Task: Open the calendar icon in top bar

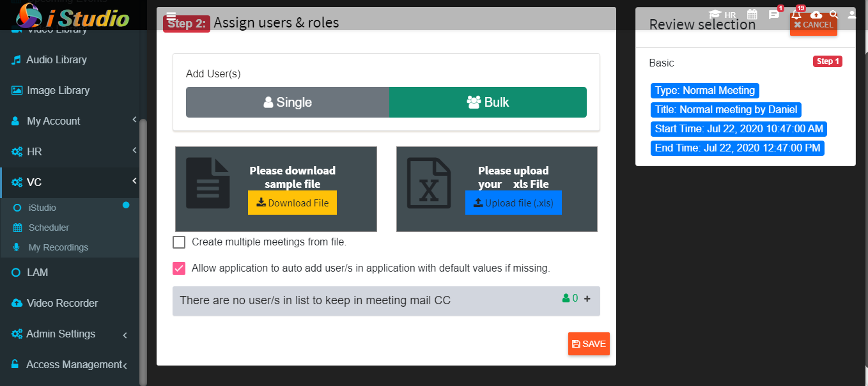Action: 752,14
